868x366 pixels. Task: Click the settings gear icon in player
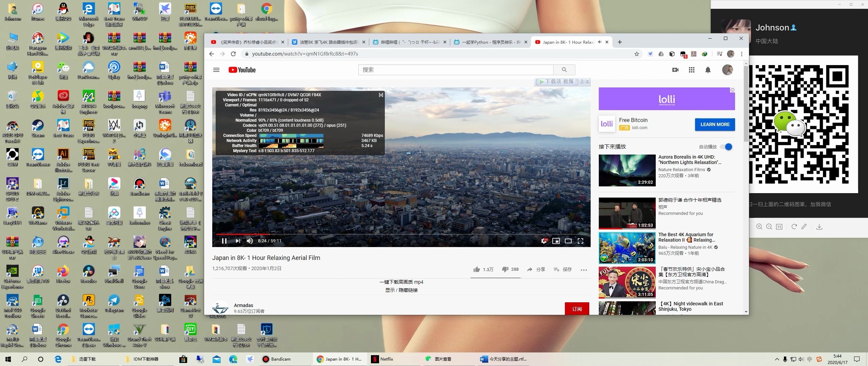(x=544, y=241)
